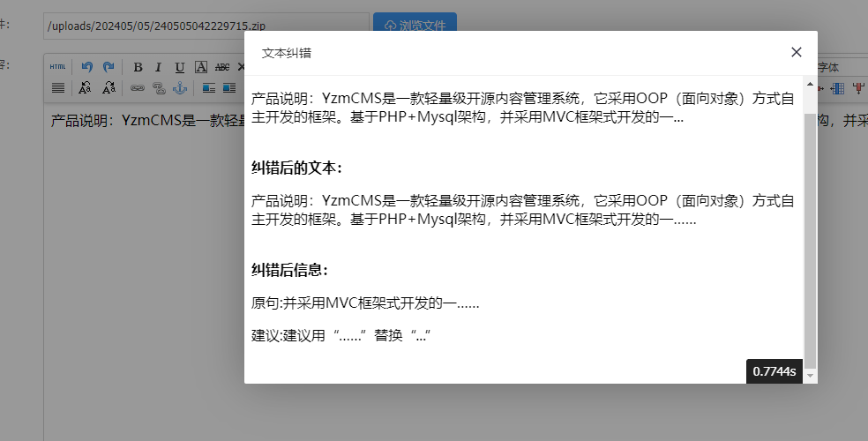Remove link using the unlink icon
This screenshot has width=868, height=441.
159,87
